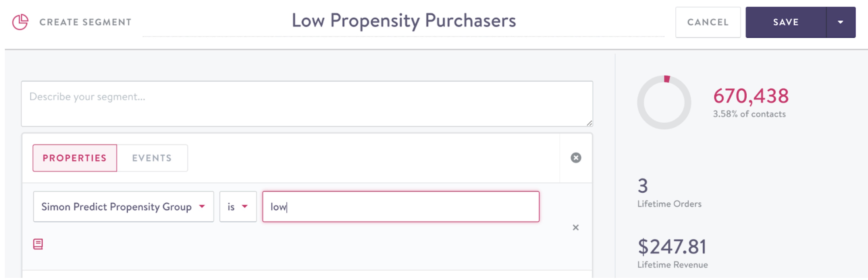Viewport: 868px width, 280px height.
Task: Open the 'is' operator dropdown
Action: 238,207
